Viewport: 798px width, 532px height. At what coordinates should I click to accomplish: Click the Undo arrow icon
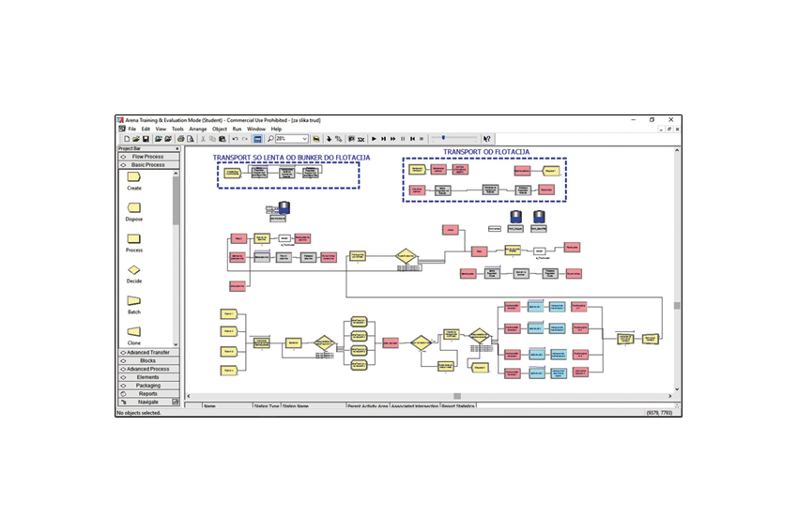235,138
